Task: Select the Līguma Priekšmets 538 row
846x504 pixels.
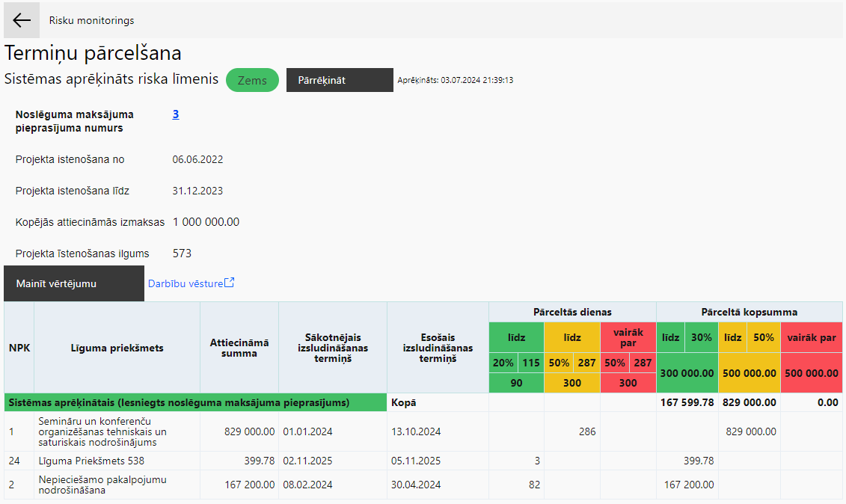Action: pyautogui.click(x=423, y=461)
